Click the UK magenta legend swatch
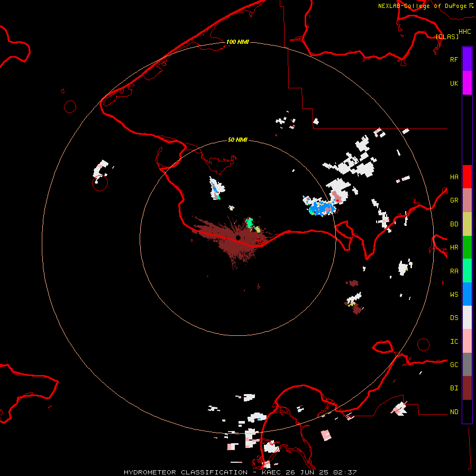 point(467,83)
